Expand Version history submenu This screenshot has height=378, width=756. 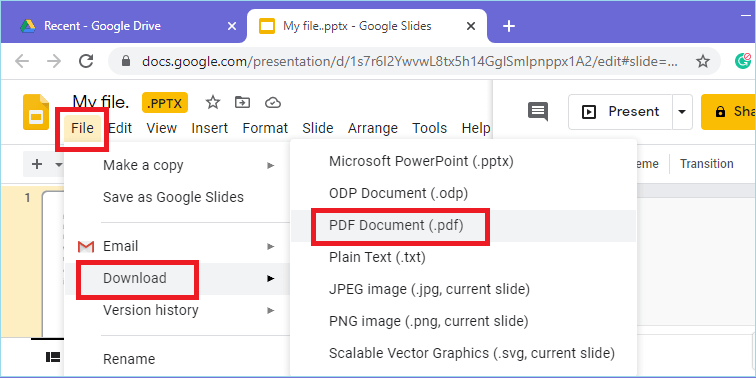click(177, 310)
